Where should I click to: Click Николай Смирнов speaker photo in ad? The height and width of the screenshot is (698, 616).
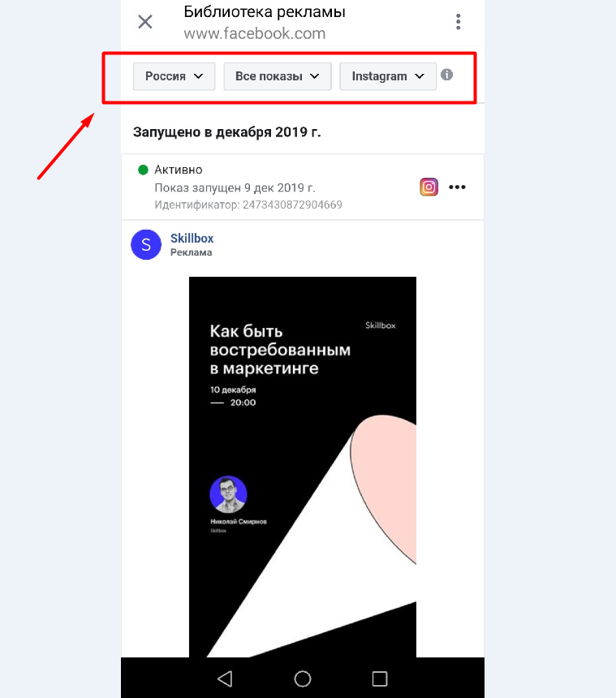coord(228,494)
